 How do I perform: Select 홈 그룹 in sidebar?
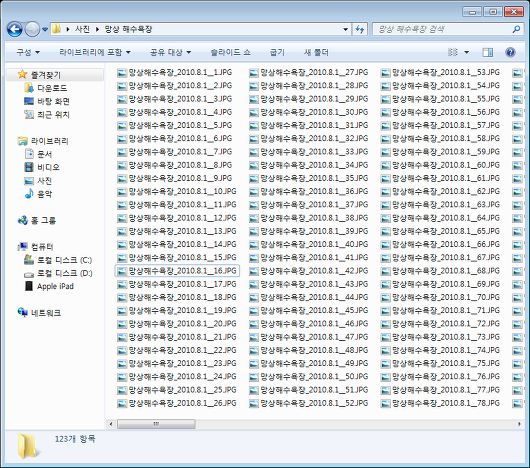pyautogui.click(x=43, y=221)
